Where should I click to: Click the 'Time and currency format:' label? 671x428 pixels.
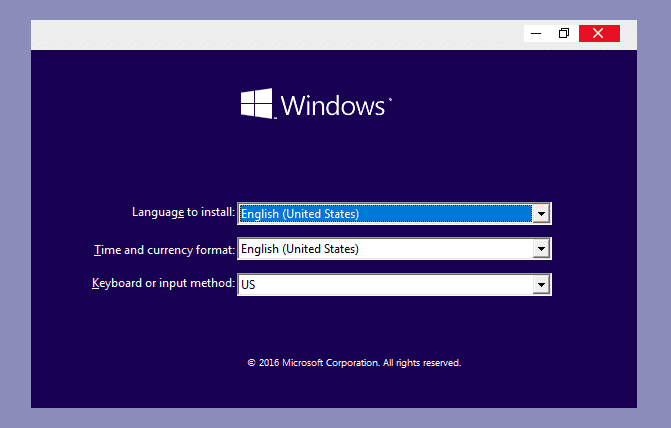click(x=165, y=250)
